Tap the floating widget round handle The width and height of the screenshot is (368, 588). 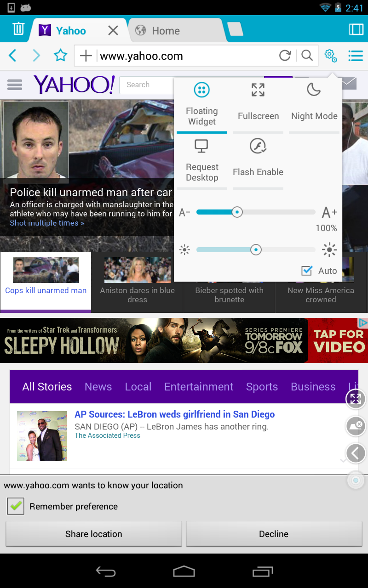(356, 481)
